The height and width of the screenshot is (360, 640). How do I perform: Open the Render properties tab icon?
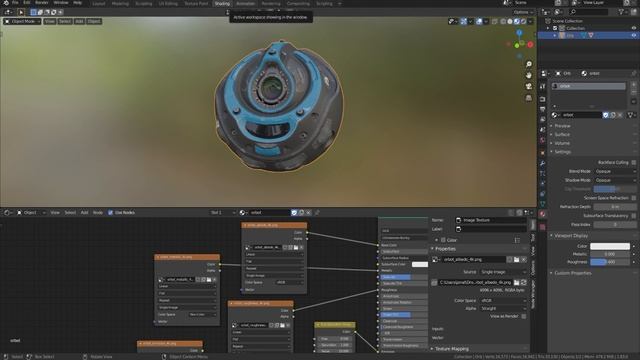point(542,99)
